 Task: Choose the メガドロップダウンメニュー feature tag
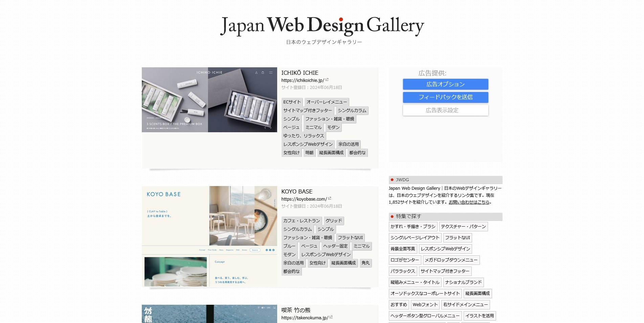[451, 260]
